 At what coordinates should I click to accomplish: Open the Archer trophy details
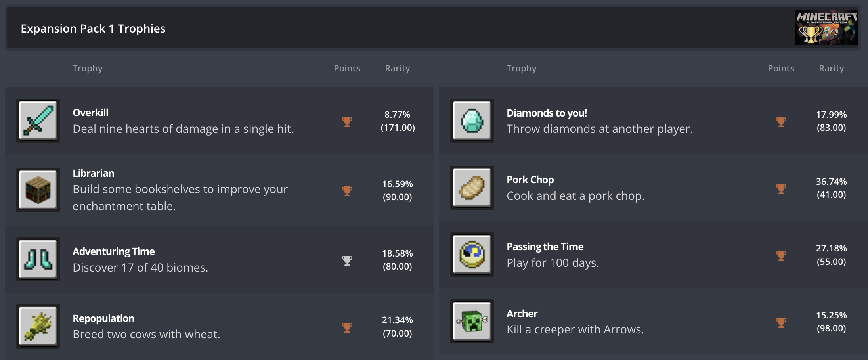[575, 322]
